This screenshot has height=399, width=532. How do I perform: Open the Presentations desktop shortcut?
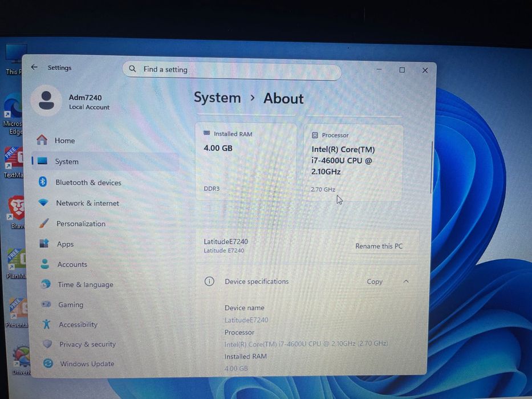[17, 313]
